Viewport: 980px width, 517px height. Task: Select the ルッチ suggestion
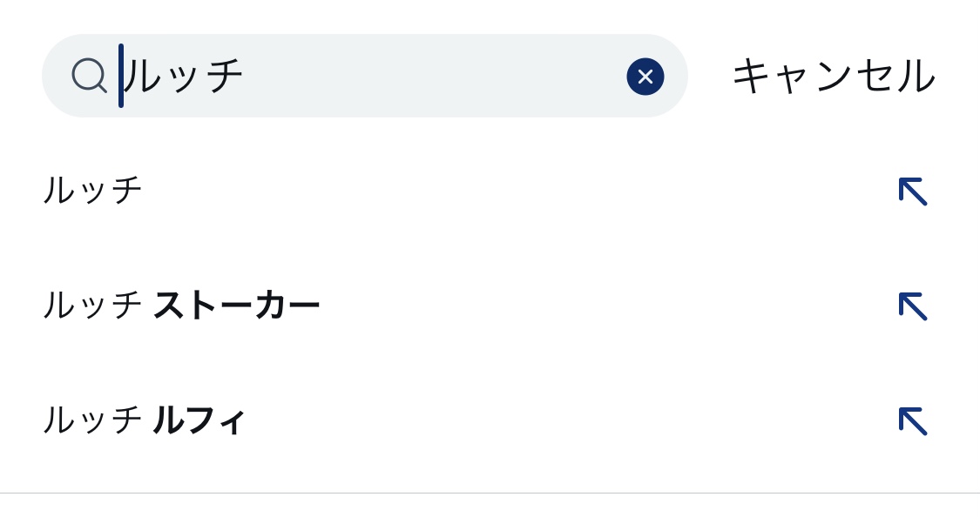[x=93, y=190]
